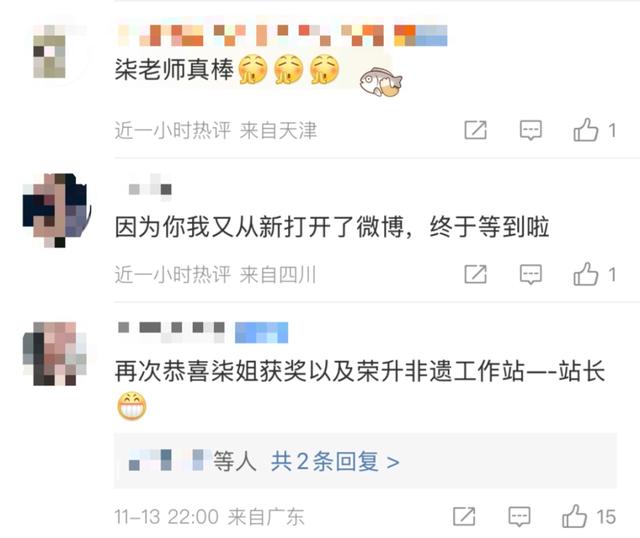Tap the fish sticker in first comment
This screenshot has width=640, height=538.
380,82
